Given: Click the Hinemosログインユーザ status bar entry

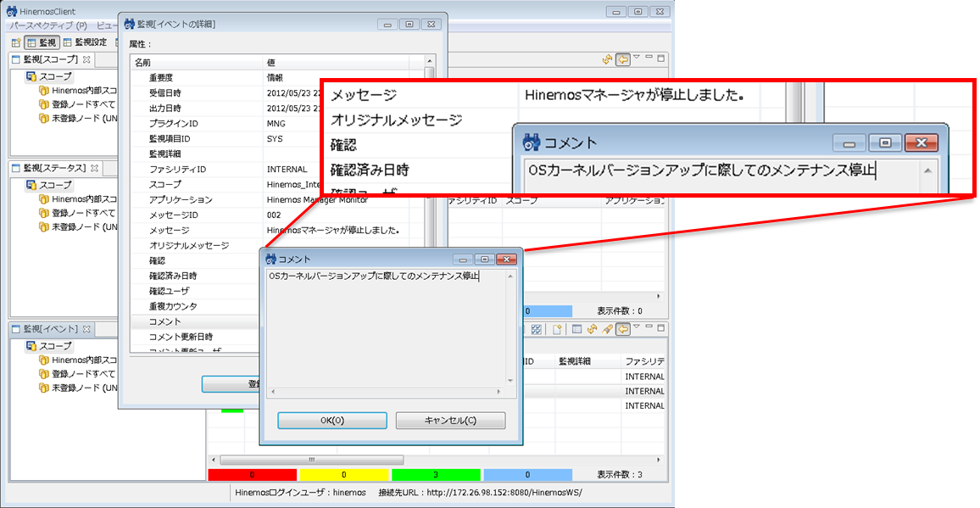Looking at the screenshot, I should (300, 493).
